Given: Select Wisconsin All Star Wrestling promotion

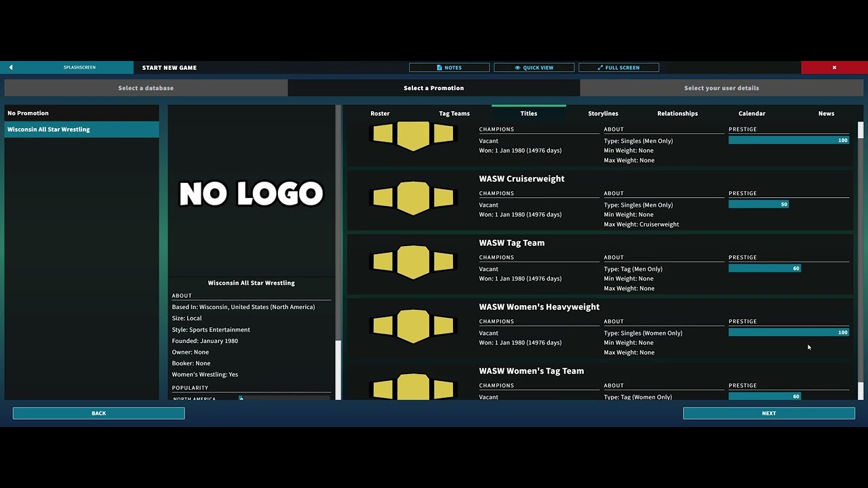Looking at the screenshot, I should click(81, 129).
